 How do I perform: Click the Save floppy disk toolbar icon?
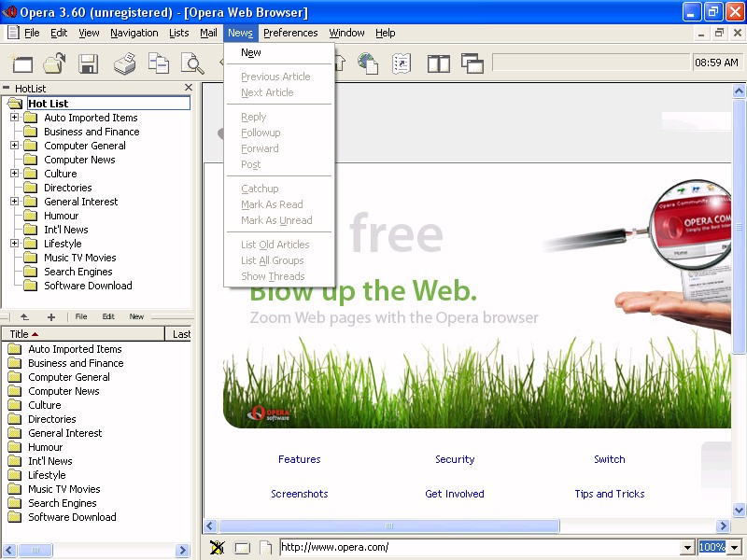88,63
